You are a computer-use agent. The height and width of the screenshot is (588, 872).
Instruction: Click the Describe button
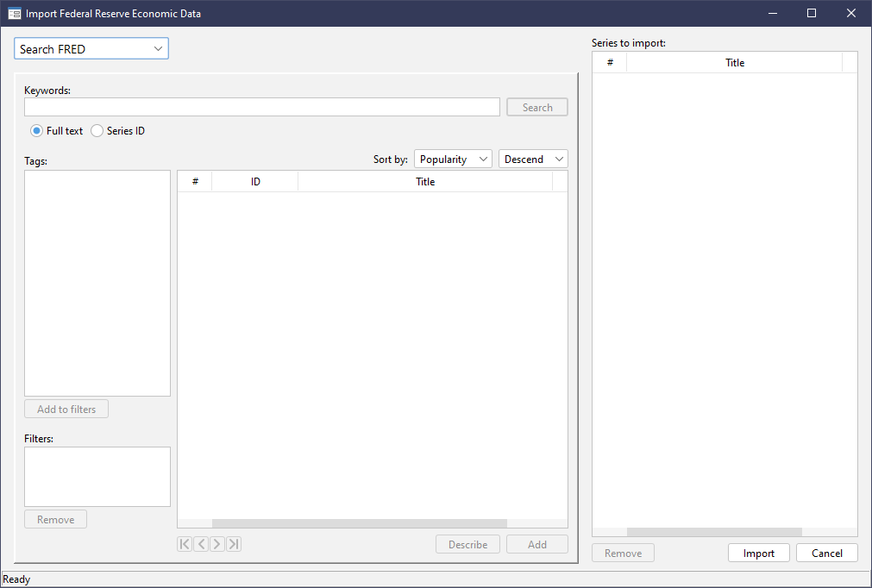coord(467,544)
